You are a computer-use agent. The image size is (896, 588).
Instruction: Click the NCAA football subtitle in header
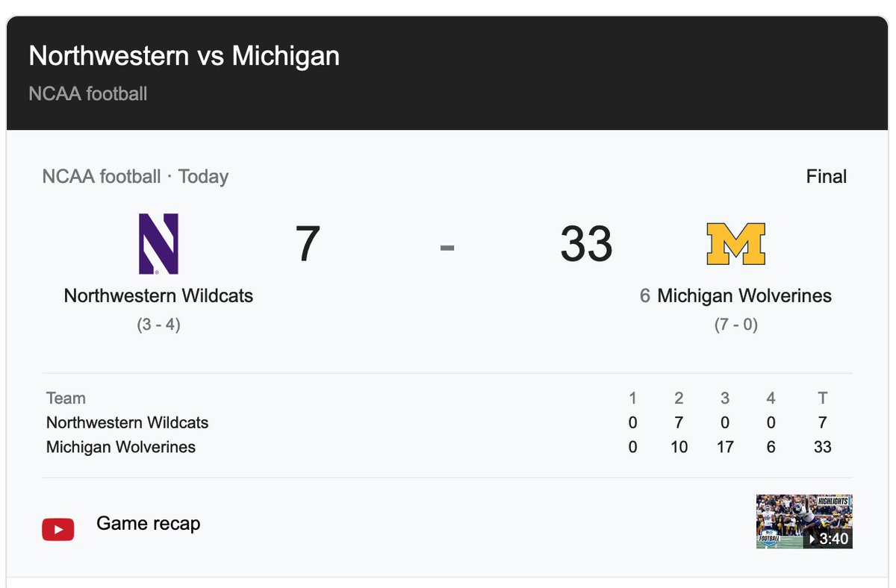pos(88,94)
